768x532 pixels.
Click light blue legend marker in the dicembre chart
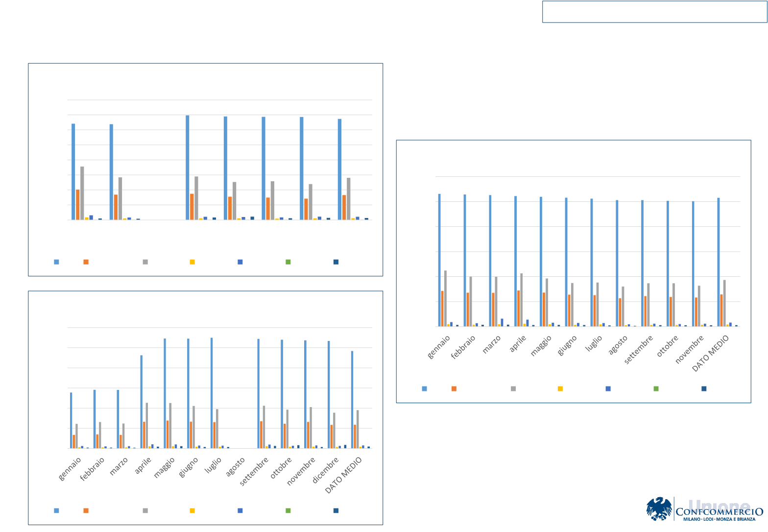pyautogui.click(x=56, y=510)
